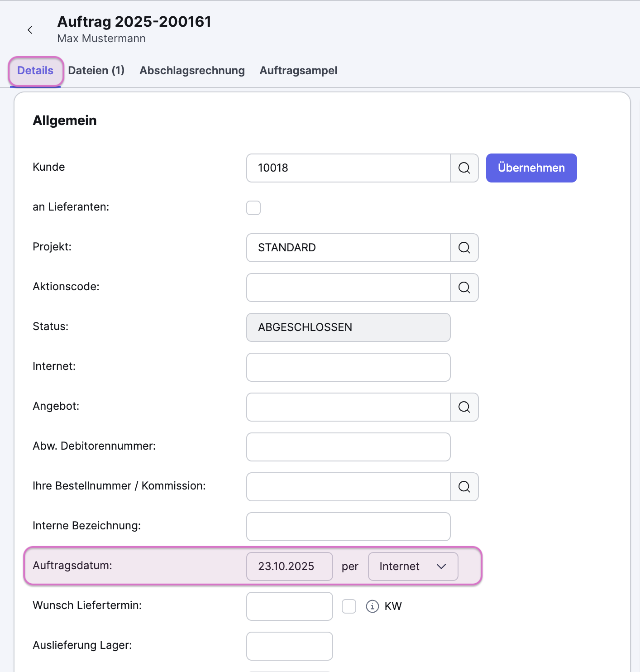Focus the Kunde input with 10018
Viewport: 640px width, 672px height.
[348, 168]
